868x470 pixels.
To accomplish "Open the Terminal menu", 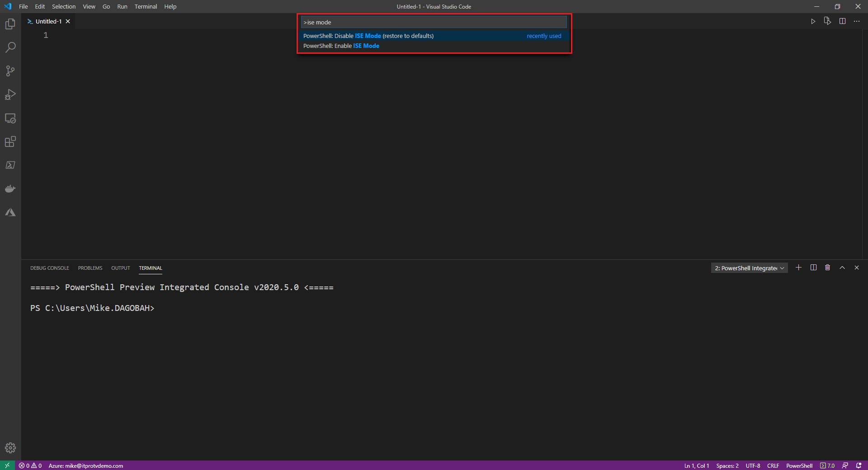I will (146, 6).
